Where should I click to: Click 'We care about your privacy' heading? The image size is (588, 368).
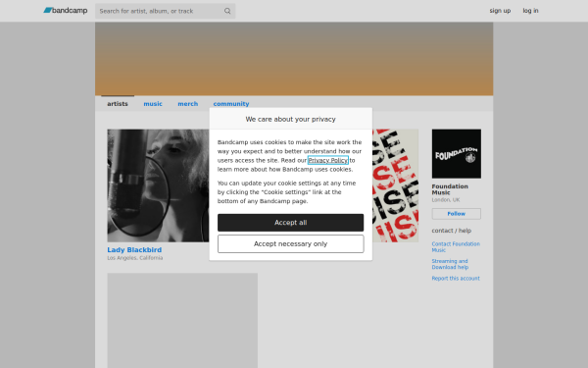pyautogui.click(x=291, y=119)
